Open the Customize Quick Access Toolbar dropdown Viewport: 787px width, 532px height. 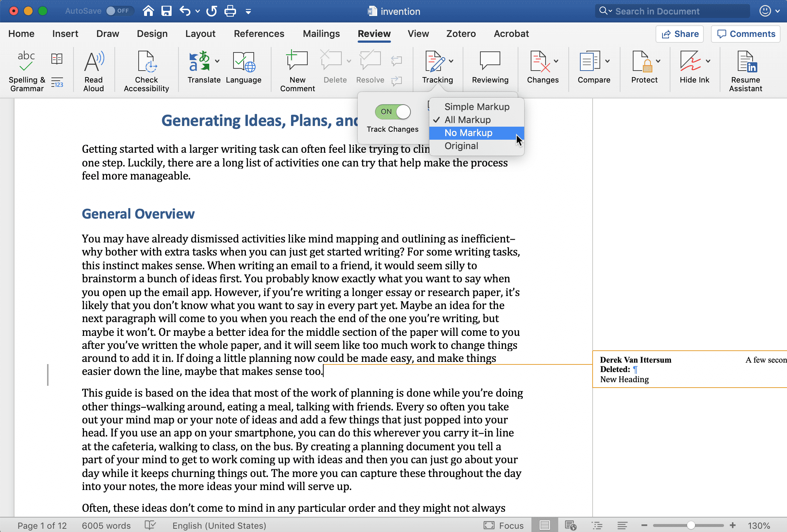pos(248,12)
